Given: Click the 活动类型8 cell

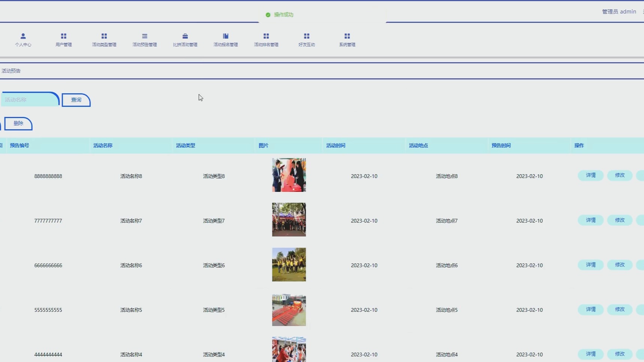Looking at the screenshot, I should [214, 176].
